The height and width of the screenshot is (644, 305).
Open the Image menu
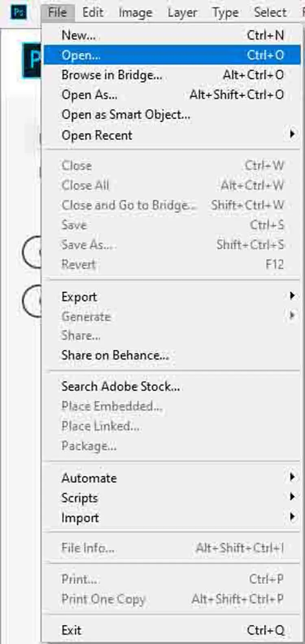(135, 12)
